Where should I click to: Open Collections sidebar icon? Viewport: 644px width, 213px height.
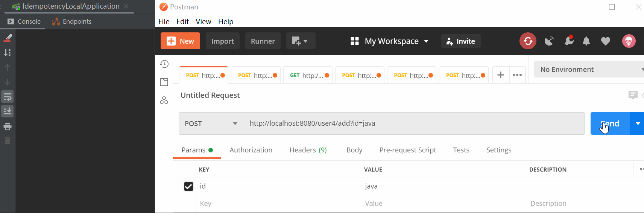[164, 82]
